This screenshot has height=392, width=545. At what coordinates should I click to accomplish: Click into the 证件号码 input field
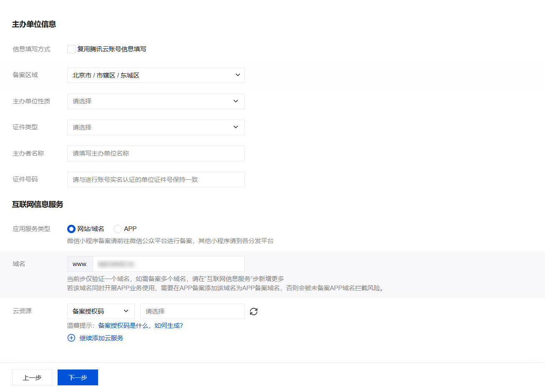(x=155, y=180)
